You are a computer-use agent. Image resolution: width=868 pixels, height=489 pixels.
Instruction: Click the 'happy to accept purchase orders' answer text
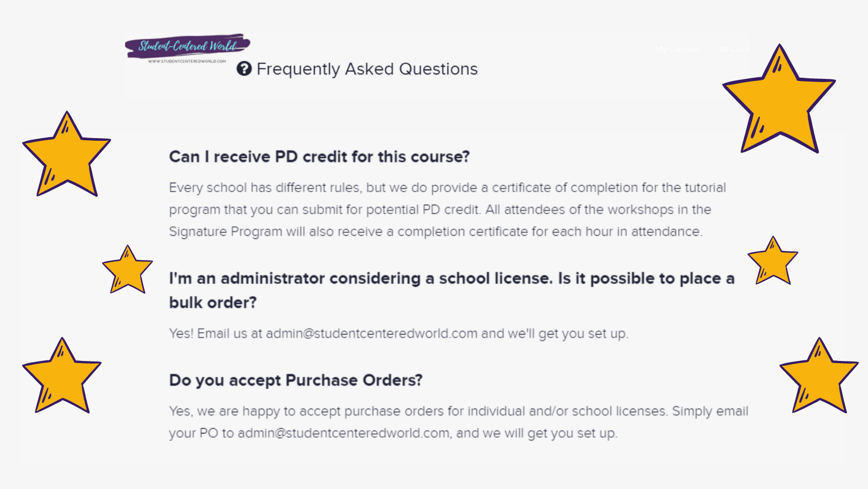click(458, 422)
